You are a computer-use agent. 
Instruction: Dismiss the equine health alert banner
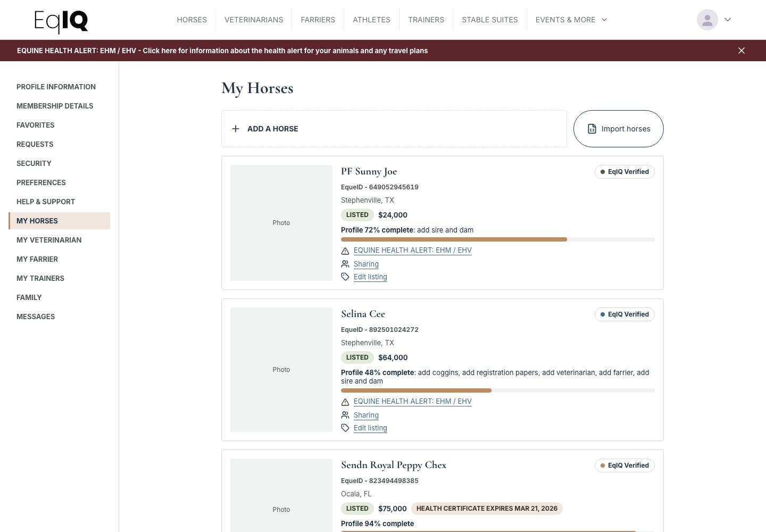(742, 51)
